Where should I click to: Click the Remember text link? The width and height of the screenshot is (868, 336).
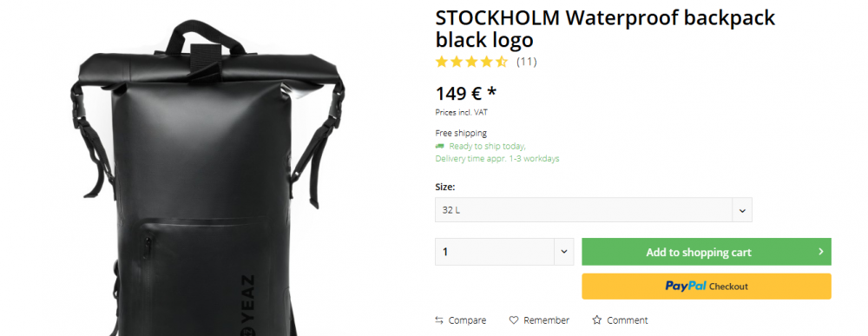(x=546, y=320)
